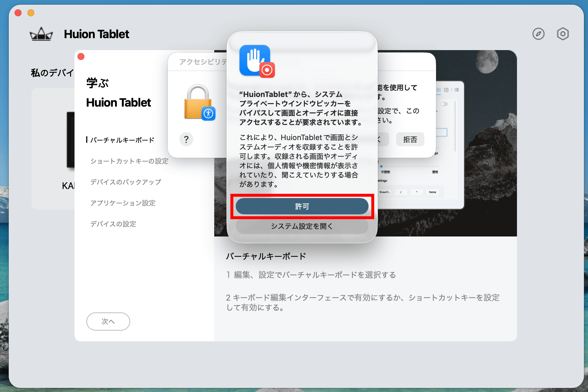Screen dimensions: 588x392
Task: Select ショートカットキーの設定 tutorial item
Action: pos(129,161)
